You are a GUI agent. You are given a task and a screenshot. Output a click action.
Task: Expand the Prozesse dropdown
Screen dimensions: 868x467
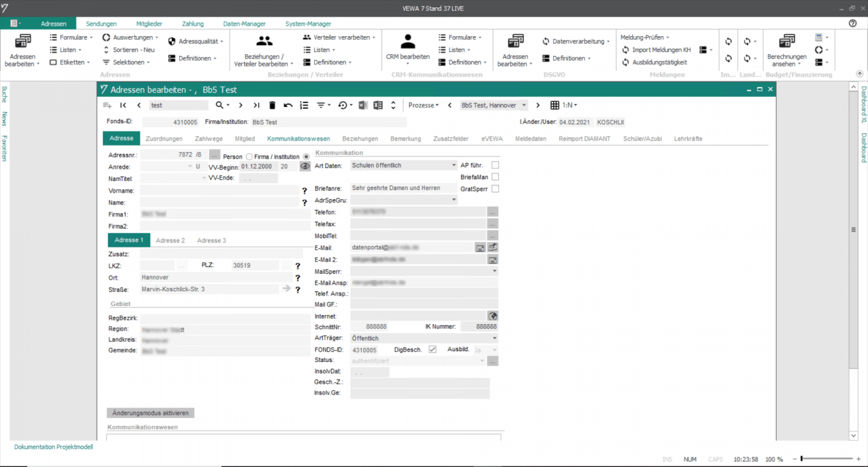click(424, 105)
